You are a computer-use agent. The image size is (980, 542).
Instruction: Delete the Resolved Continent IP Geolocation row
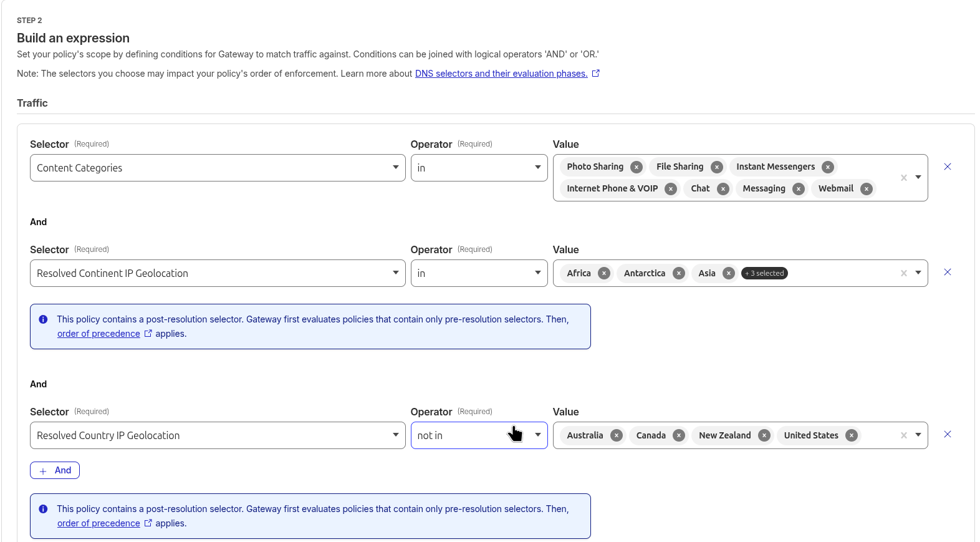pyautogui.click(x=948, y=272)
